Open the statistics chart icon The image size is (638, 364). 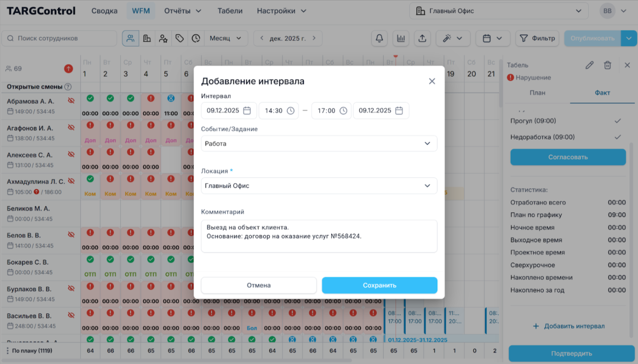point(401,38)
